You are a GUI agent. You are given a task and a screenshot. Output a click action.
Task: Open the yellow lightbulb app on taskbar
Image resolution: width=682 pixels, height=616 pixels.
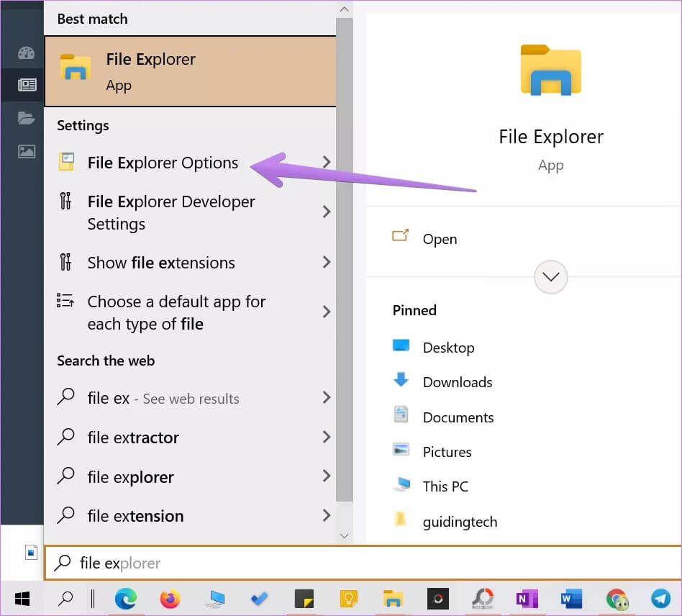(x=349, y=599)
